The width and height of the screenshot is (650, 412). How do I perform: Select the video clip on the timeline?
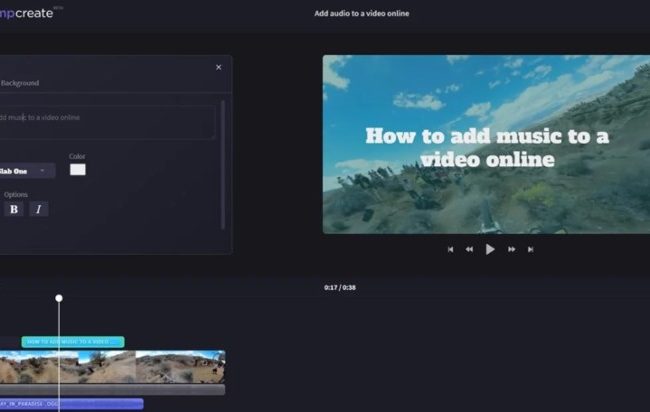(112, 367)
